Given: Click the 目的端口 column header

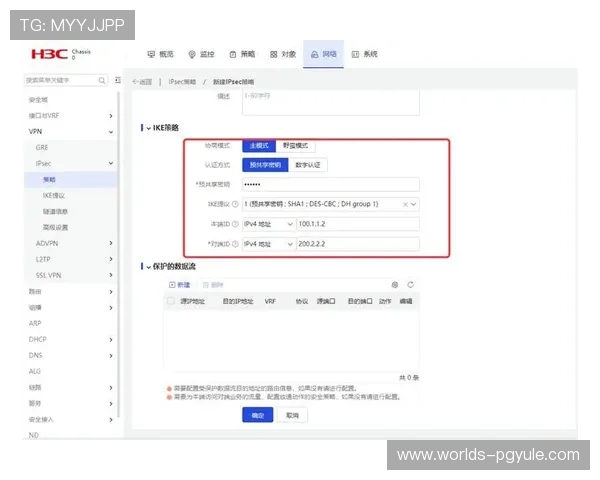Looking at the screenshot, I should point(360,302).
